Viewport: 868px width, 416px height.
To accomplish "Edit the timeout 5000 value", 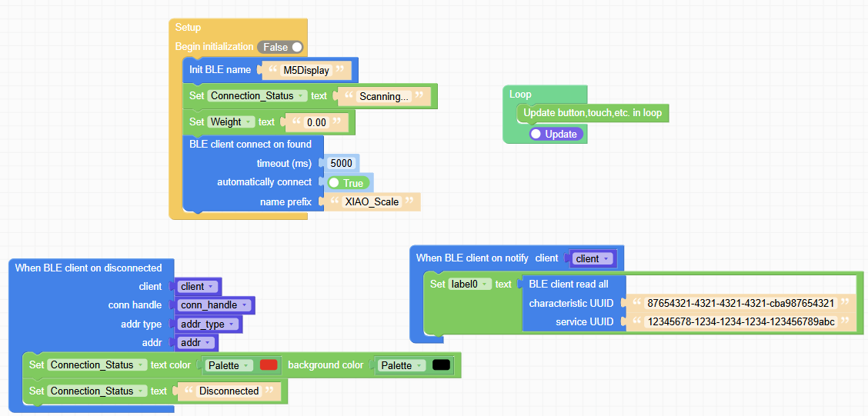I will pos(341,163).
